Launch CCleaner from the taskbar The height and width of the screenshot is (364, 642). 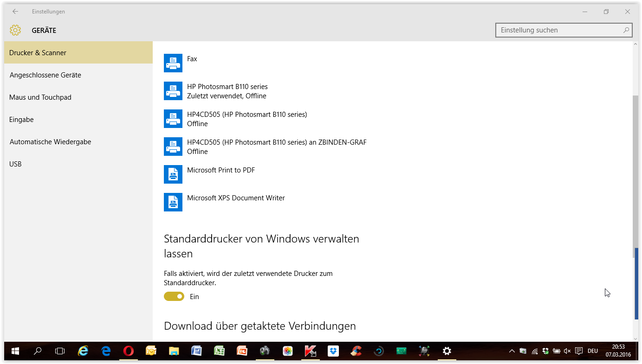tap(356, 351)
